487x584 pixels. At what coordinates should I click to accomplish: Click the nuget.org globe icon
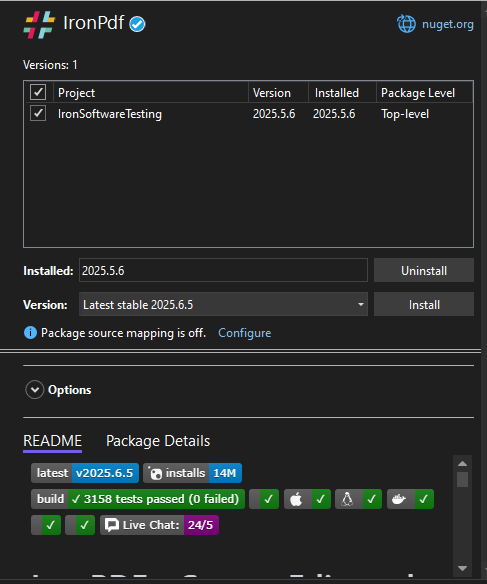coord(406,24)
